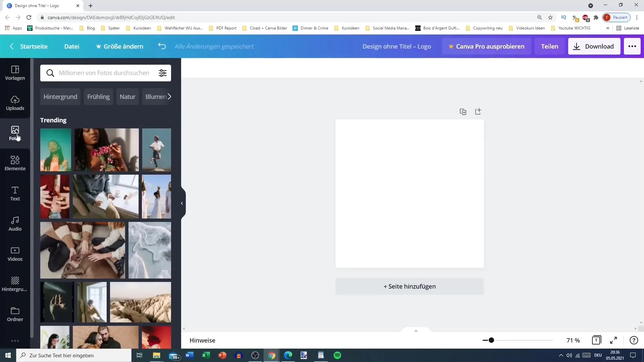
Task: Toggle sidebar collapse arrow
Action: [182, 202]
